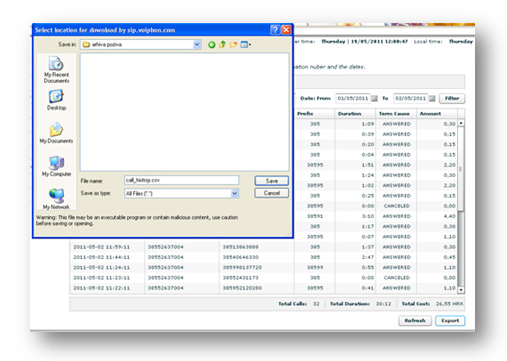Image resolution: width=507 pixels, height=361 pixels.
Task: Select My Computer in places bar
Action: [56, 166]
